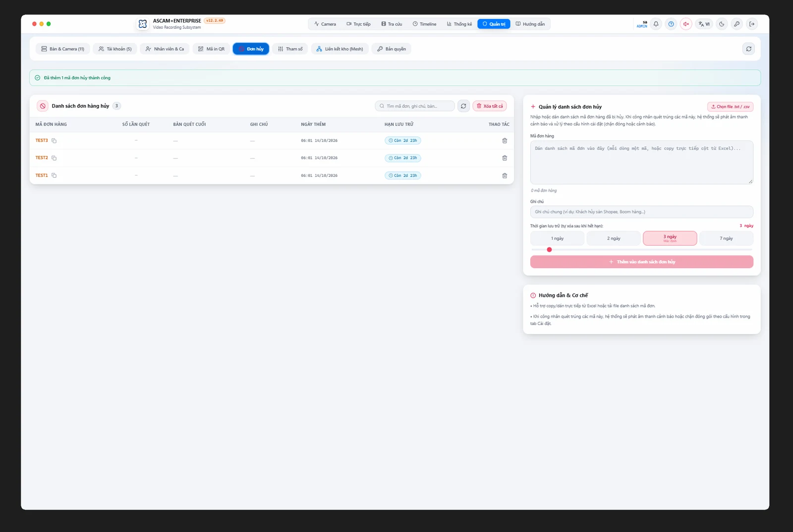
Task: Go to the Timeline tab
Action: [425, 24]
